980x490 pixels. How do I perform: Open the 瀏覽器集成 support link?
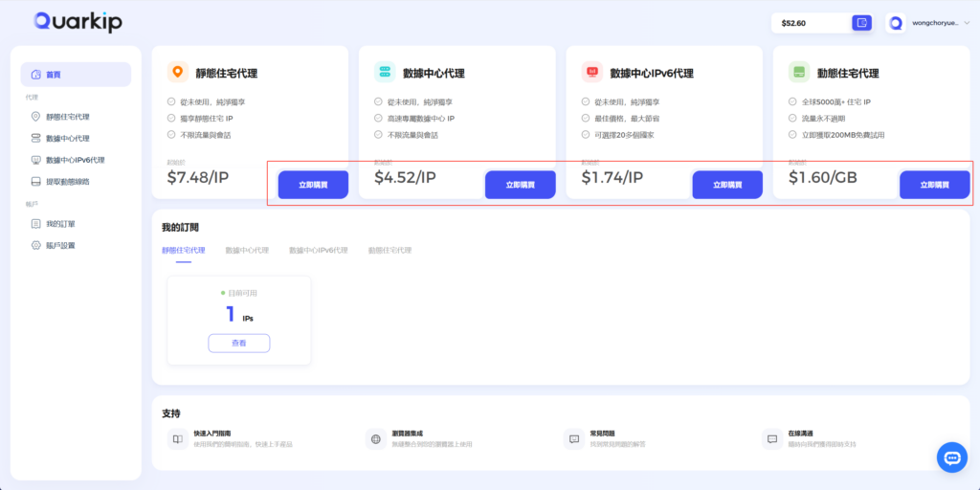[408, 433]
